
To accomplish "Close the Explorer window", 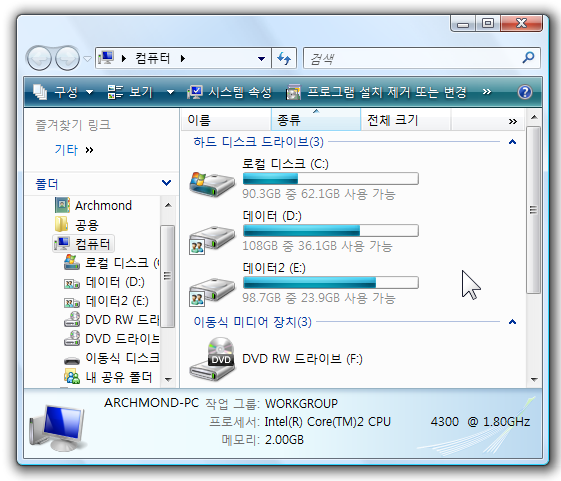I will [x=522, y=24].
